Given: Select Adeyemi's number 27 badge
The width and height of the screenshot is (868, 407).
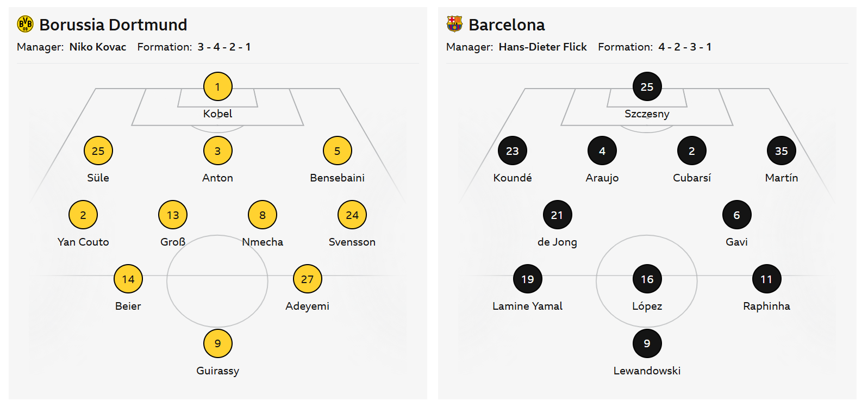Looking at the screenshot, I should [x=307, y=279].
